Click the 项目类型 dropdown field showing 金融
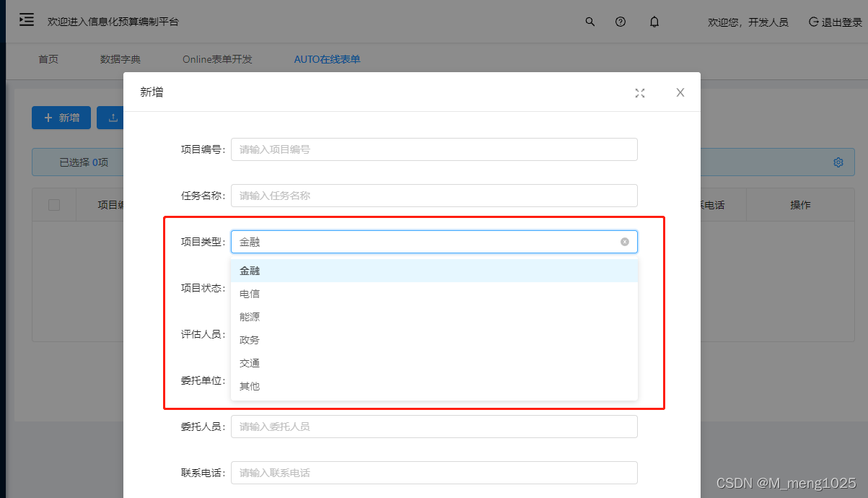This screenshot has width=868, height=498. click(434, 242)
